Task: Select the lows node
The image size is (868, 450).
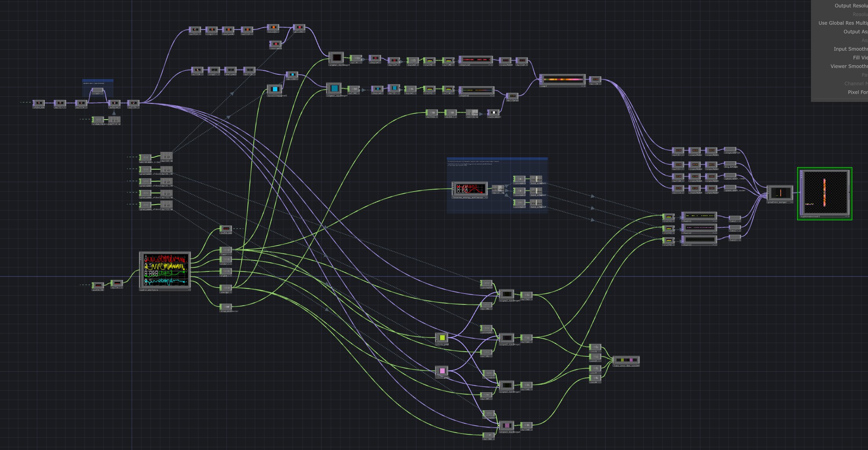Action: (x=225, y=251)
